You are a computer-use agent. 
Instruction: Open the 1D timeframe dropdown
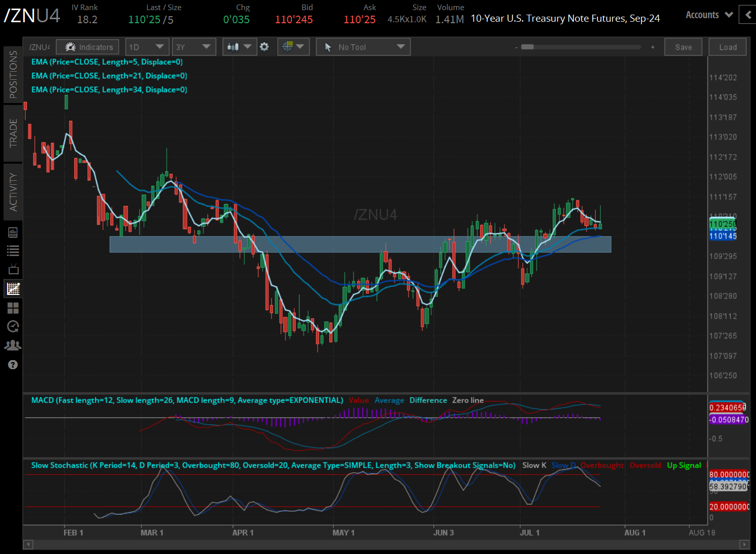click(147, 46)
